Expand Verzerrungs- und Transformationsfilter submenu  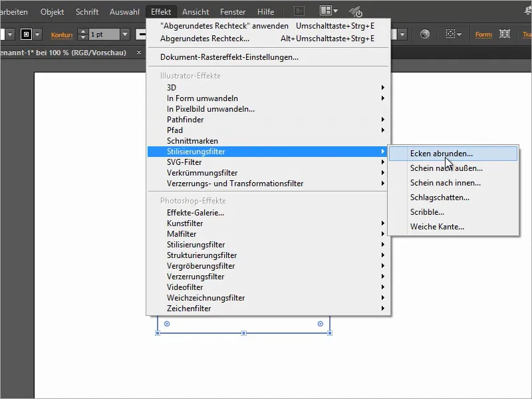(x=268, y=184)
